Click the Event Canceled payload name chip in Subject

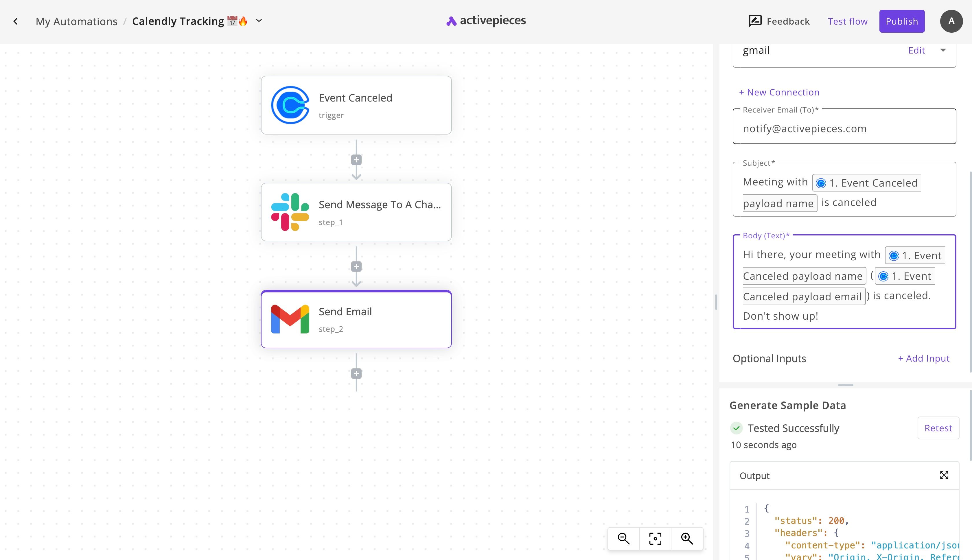pos(866,183)
